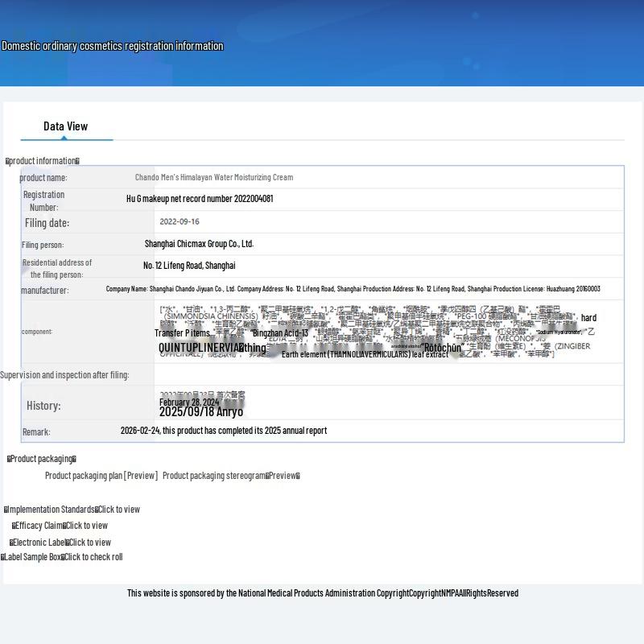Select filing date 2022-09-16
This screenshot has height=644, width=644.
[180, 222]
